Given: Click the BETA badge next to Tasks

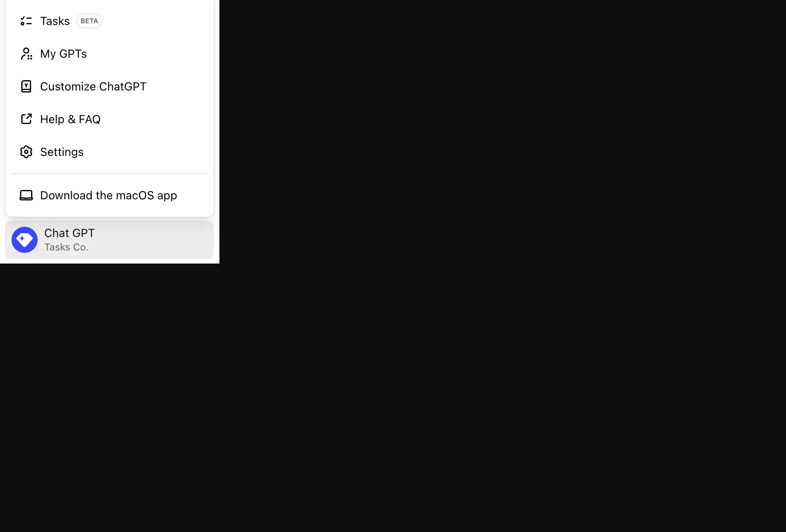Looking at the screenshot, I should coord(89,21).
